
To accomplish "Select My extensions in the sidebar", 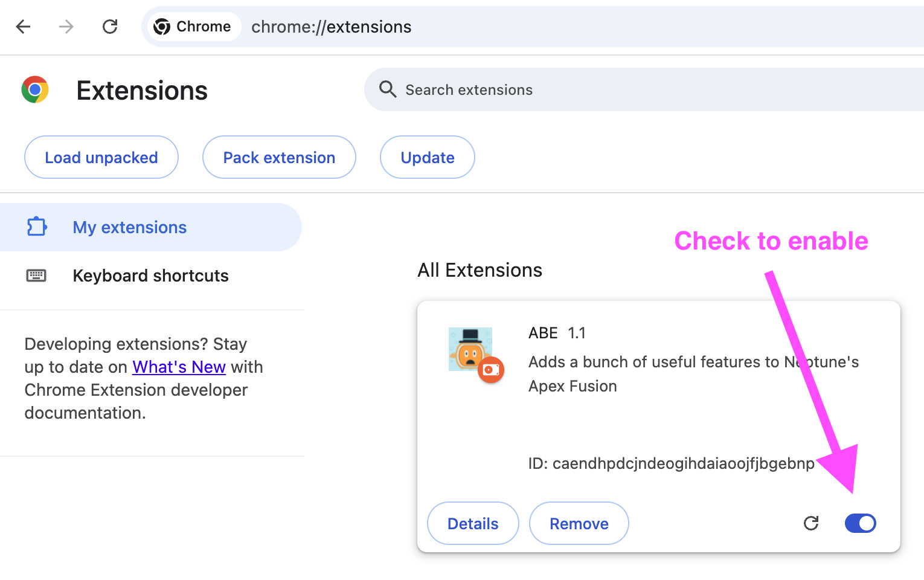I will click(151, 227).
